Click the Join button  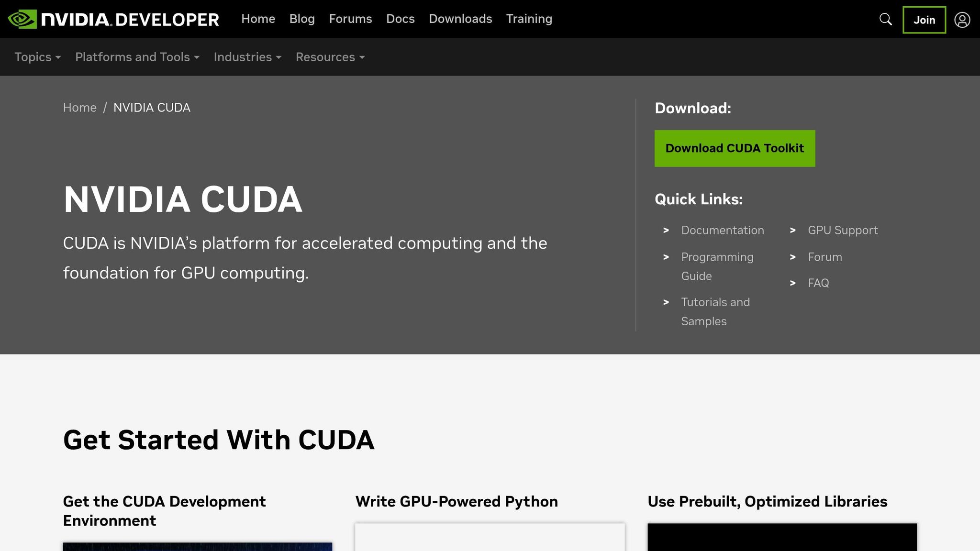point(924,20)
